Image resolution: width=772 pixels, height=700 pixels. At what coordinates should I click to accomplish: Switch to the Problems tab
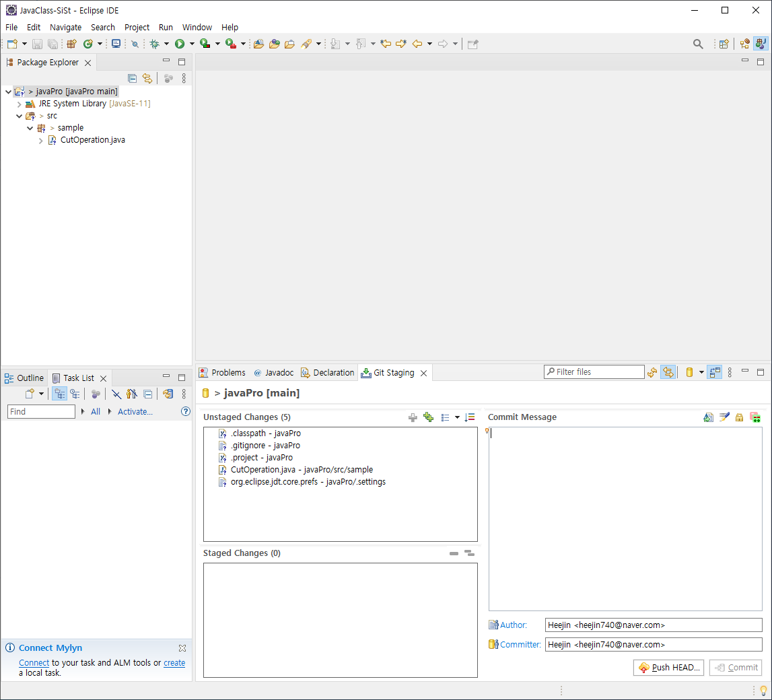click(x=222, y=373)
